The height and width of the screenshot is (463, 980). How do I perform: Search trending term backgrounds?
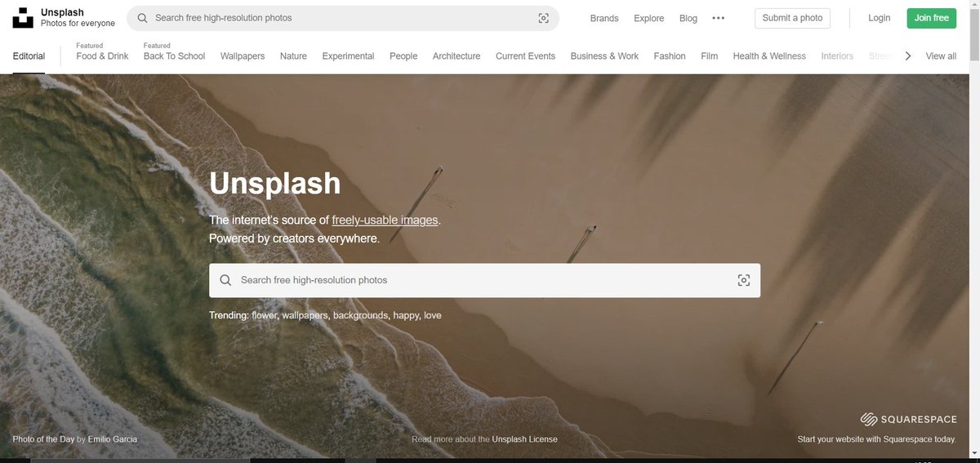pos(359,315)
